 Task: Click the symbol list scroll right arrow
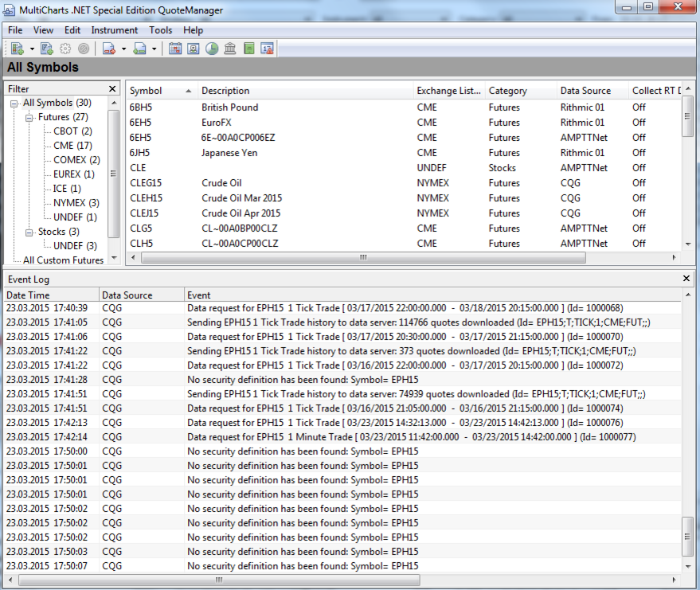(x=674, y=257)
